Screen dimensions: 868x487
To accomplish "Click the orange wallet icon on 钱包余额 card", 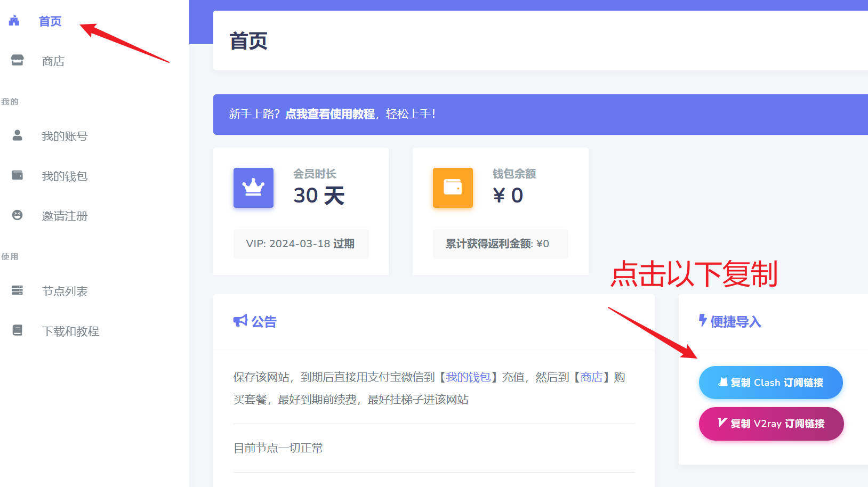I will click(x=452, y=188).
